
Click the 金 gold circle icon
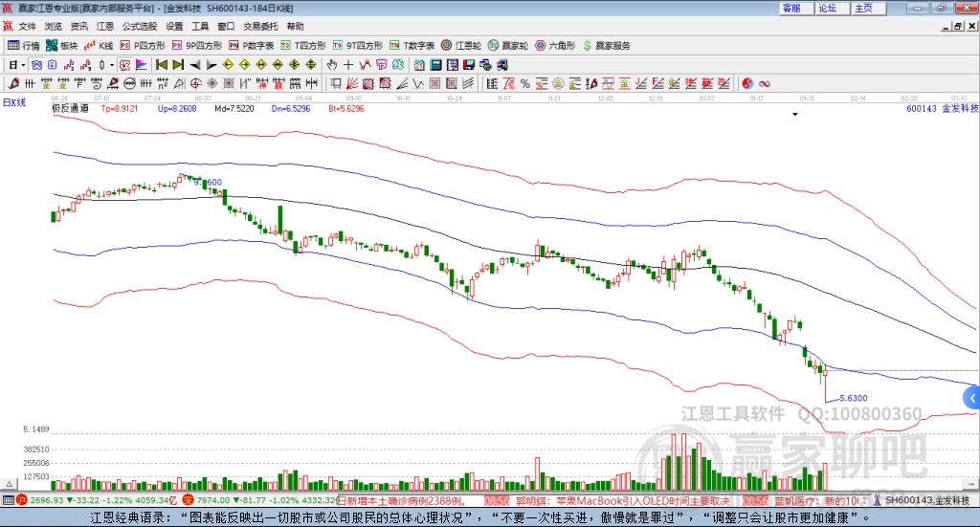coord(558,83)
